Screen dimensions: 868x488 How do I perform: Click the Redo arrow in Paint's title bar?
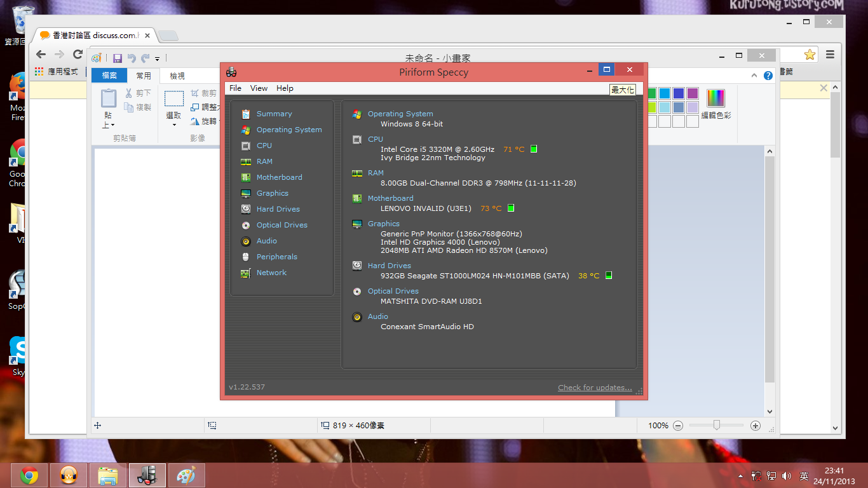click(146, 58)
